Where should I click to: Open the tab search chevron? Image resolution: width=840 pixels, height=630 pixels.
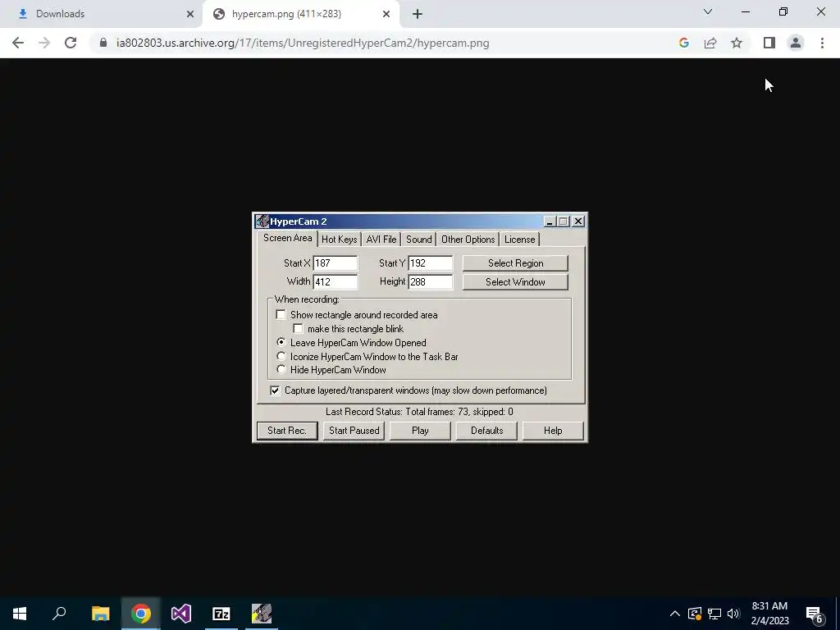[x=708, y=11]
